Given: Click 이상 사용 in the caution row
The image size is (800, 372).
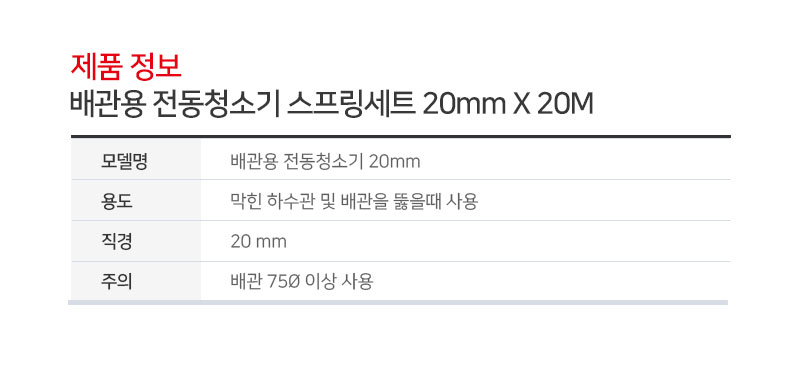Looking at the screenshot, I should point(339,281).
